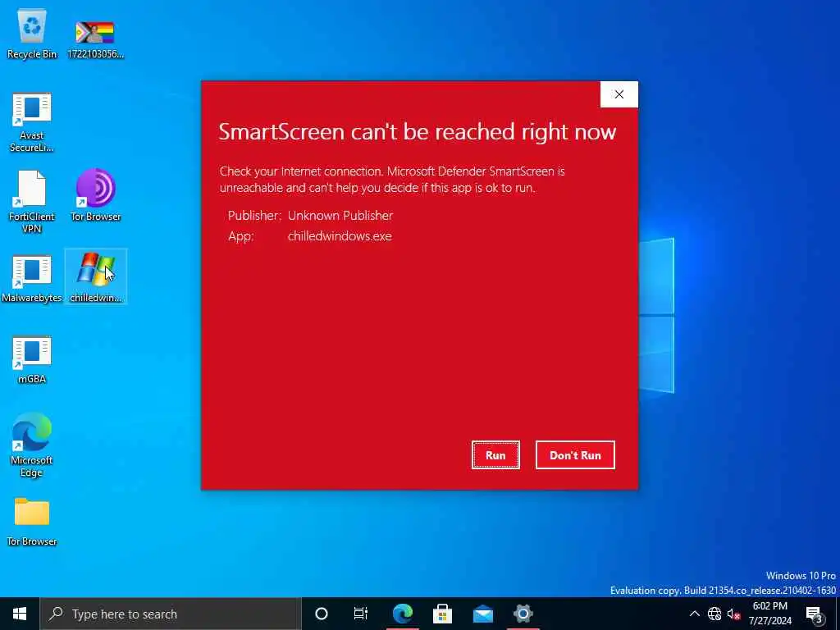Open Task View from the taskbar
The width and height of the screenshot is (840, 630).
pyautogui.click(x=361, y=614)
